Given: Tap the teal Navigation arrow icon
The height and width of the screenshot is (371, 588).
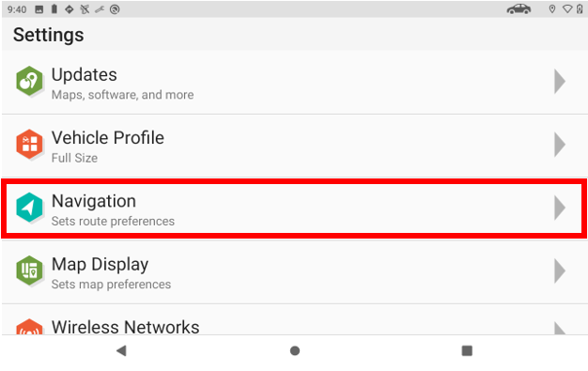Looking at the screenshot, I should click(29, 208).
